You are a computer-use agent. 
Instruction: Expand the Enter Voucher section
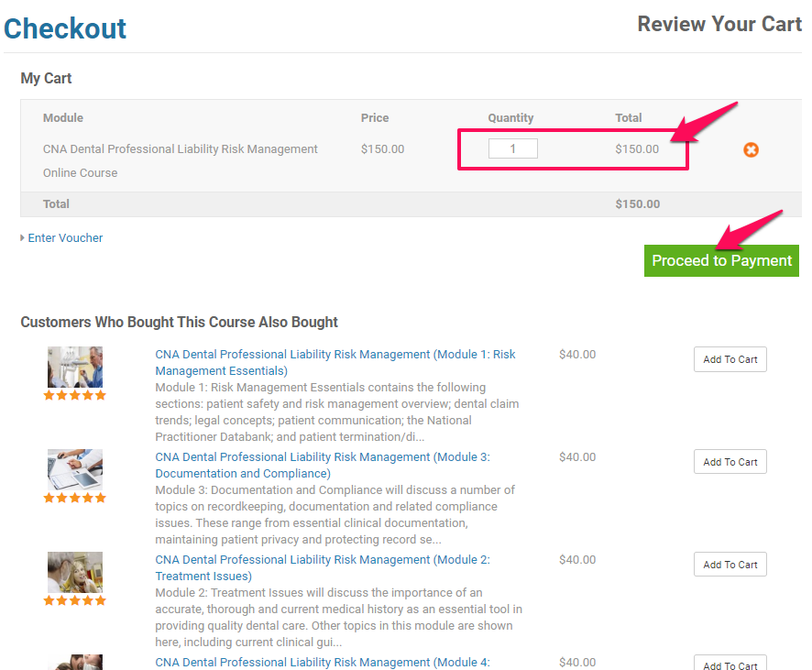(65, 237)
